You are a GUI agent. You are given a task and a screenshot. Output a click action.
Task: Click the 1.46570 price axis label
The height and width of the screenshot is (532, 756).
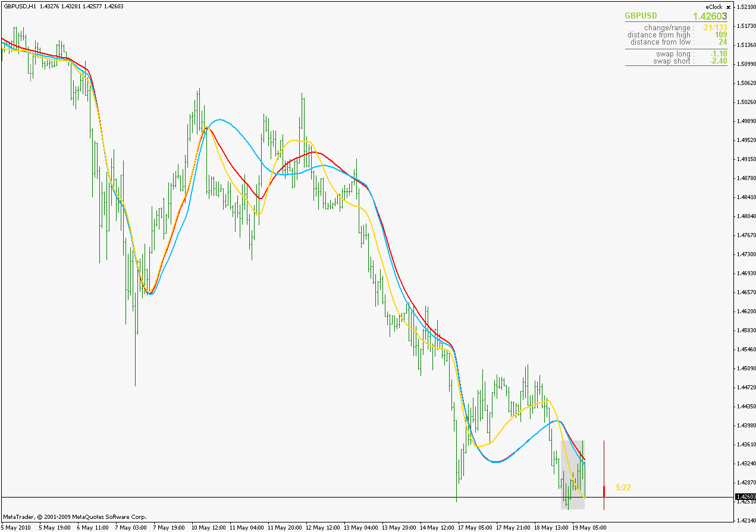point(745,292)
